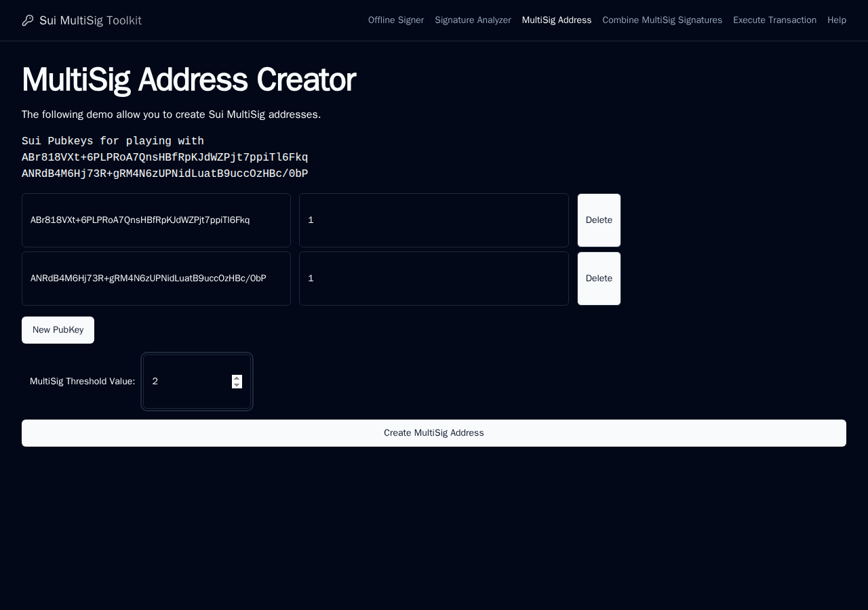
Task: Open the Help page
Action: click(x=837, y=20)
